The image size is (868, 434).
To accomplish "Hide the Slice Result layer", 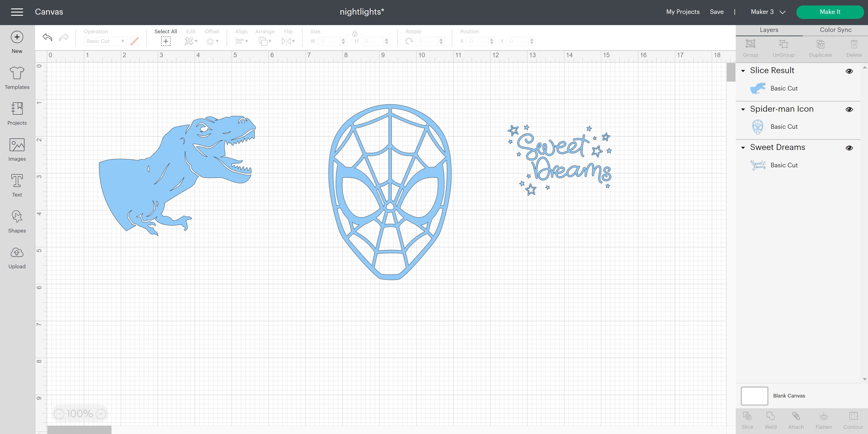I will pos(849,71).
